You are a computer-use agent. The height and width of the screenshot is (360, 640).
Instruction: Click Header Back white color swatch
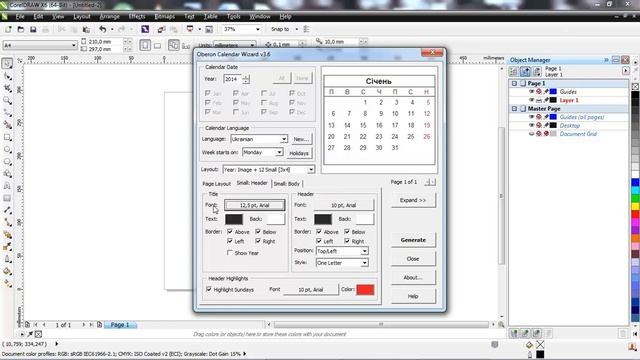click(x=364, y=219)
